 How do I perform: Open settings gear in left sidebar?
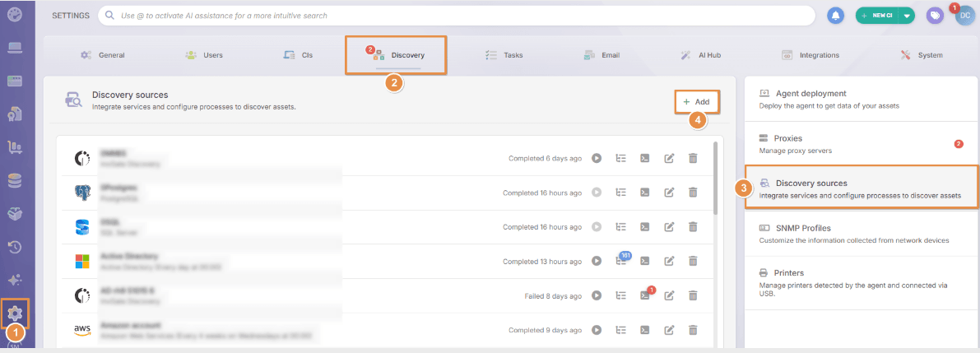pyautogui.click(x=15, y=313)
